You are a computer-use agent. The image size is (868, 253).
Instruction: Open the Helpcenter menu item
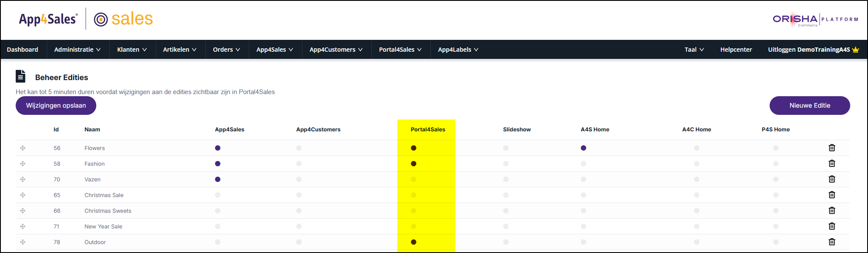(736, 50)
